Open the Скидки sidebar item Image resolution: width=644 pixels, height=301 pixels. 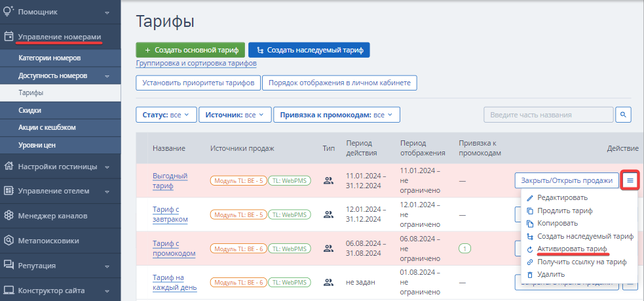(x=60, y=111)
